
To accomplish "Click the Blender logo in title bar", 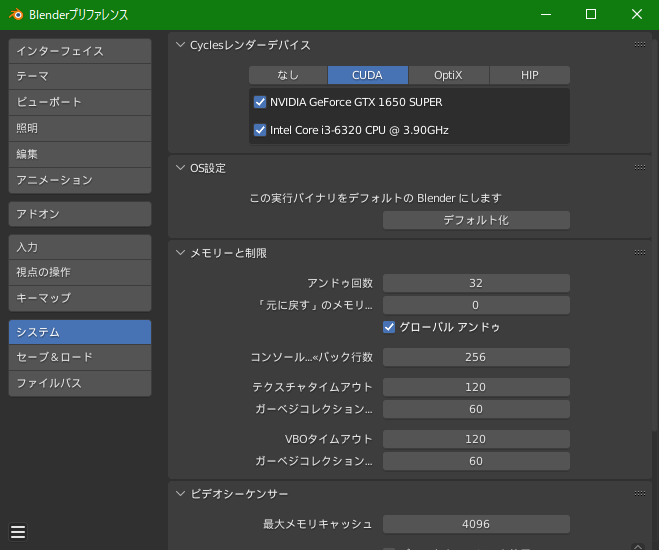I will (16, 14).
